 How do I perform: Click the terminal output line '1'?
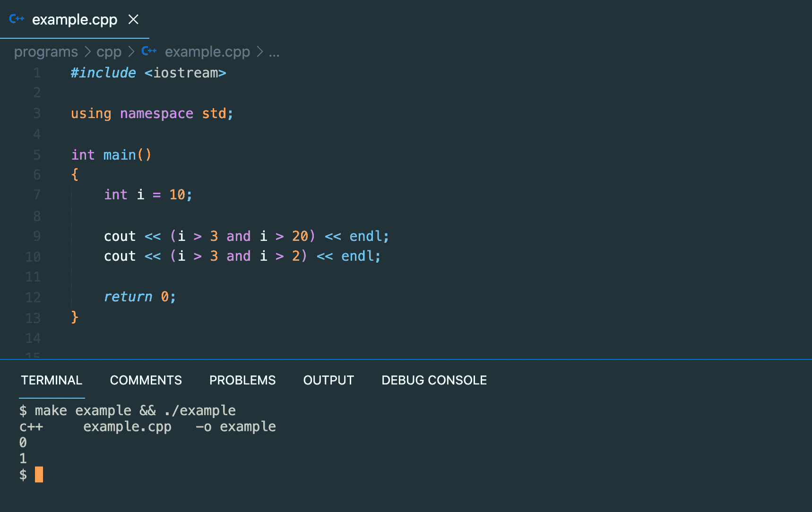[x=23, y=459]
